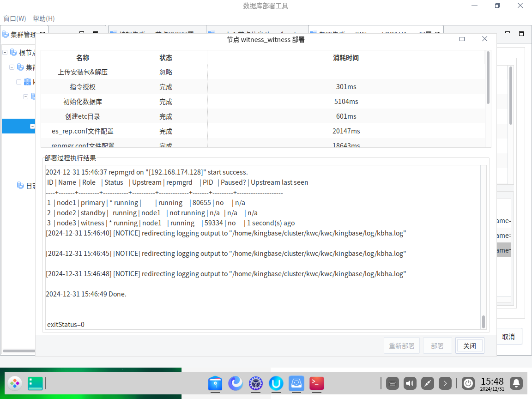The height and width of the screenshot is (399, 532).
Task: Click the notification bell icon
Action: tap(516, 383)
